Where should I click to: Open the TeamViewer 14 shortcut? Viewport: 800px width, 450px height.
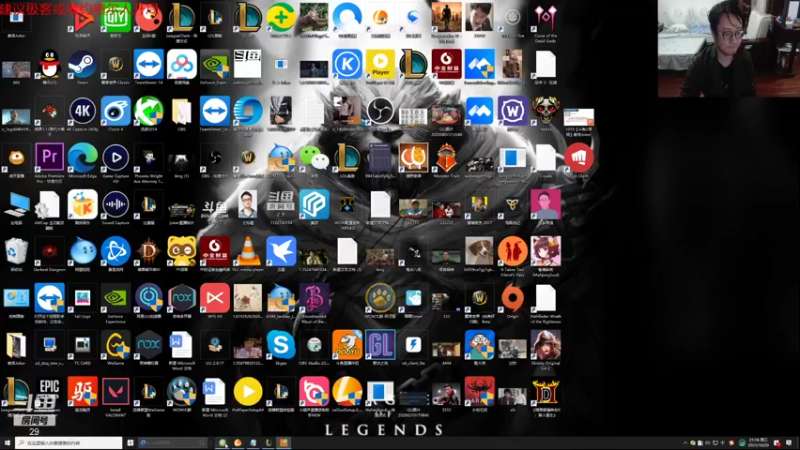coord(148,64)
